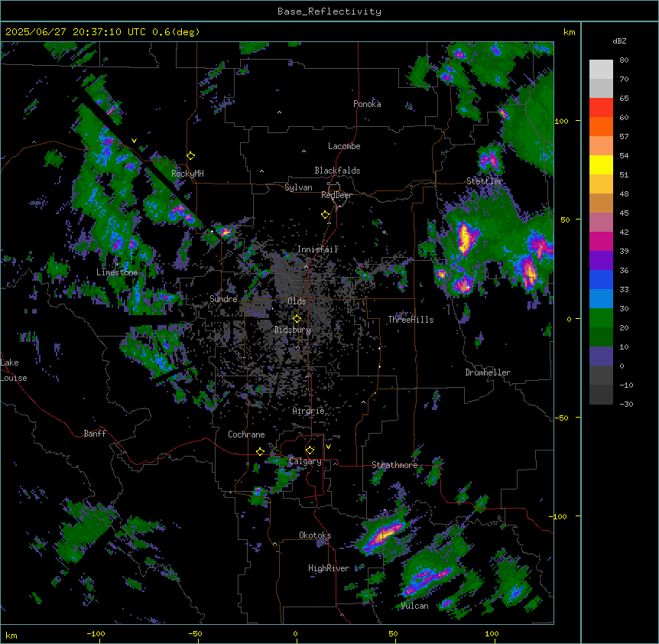The image size is (659, 644).
Task: Select the Lacombe city label
Action: click(x=344, y=146)
